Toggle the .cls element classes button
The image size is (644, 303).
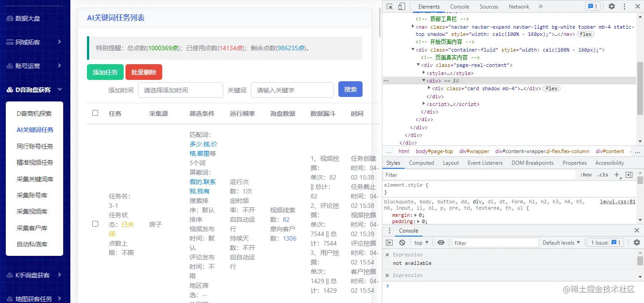pyautogui.click(x=603, y=175)
